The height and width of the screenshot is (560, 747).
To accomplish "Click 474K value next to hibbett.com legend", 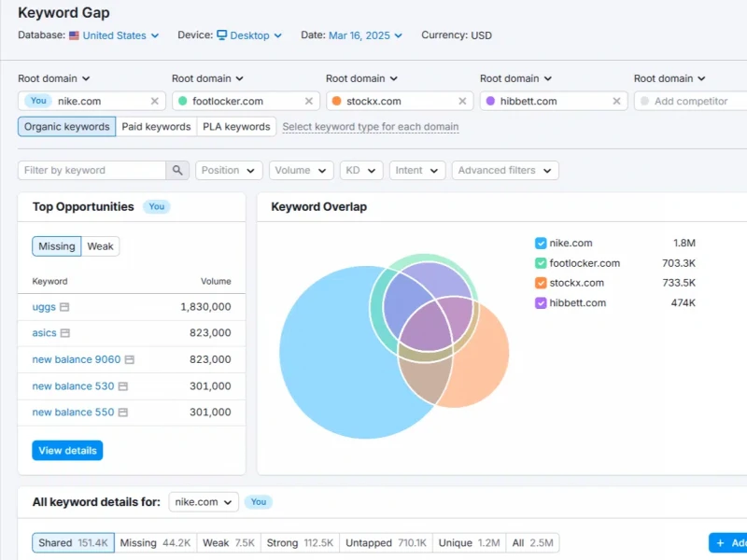I will 684,302.
